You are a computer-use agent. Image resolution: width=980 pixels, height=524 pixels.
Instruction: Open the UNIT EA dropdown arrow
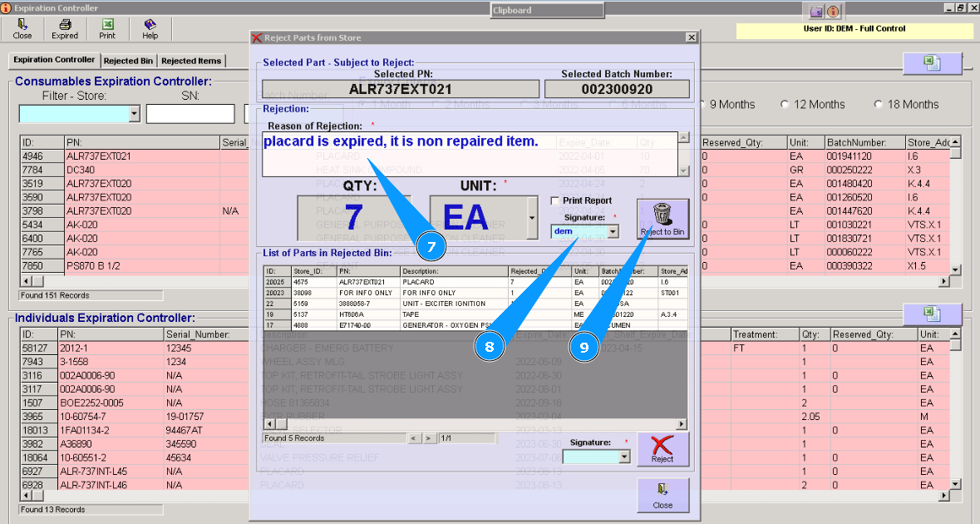(532, 218)
